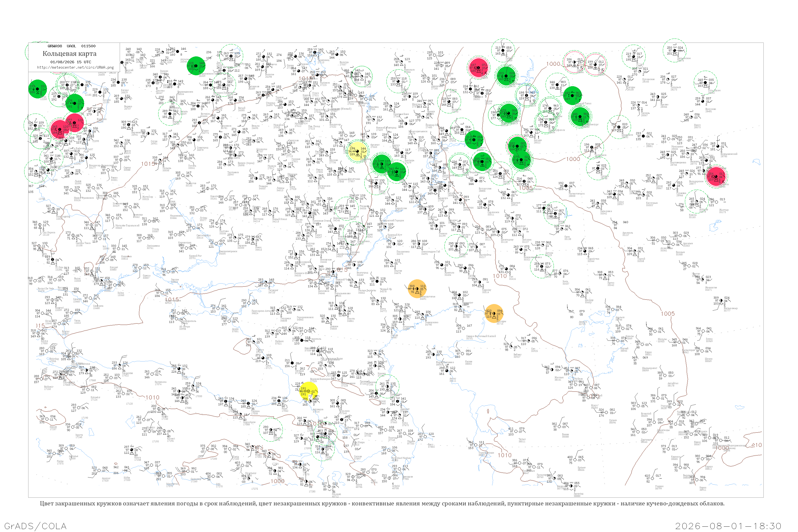
Task: Select the header code "QRWA98 UAOL 011500"
Action: (x=72, y=46)
